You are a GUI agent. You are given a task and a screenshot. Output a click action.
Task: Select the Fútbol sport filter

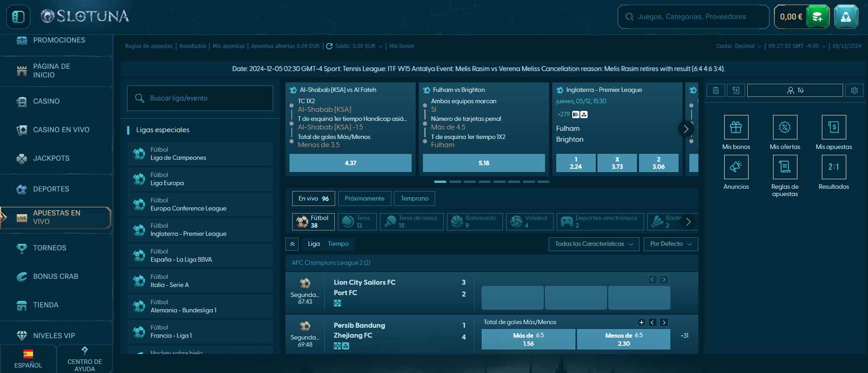(x=313, y=222)
